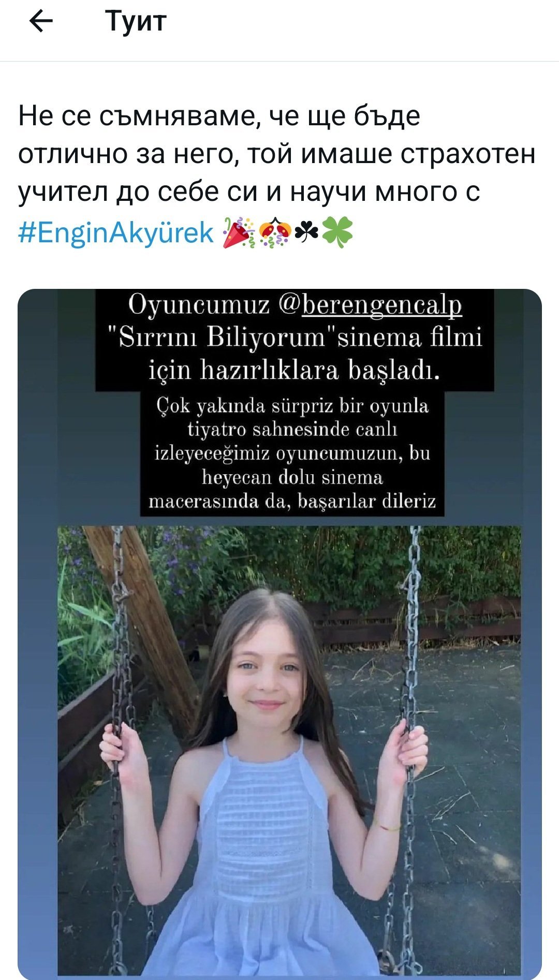Screen dimensions: 559x980
Task: Tap the black shamrock emoji
Action: pos(306,232)
